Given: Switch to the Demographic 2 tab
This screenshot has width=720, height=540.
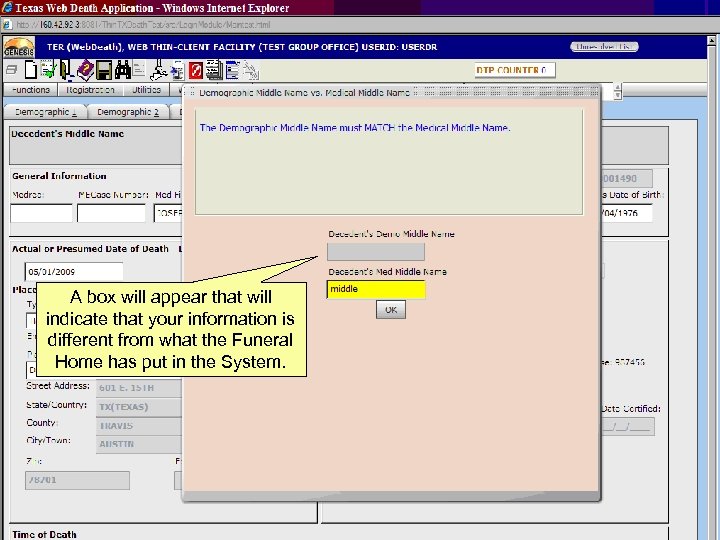Looking at the screenshot, I should [x=128, y=112].
